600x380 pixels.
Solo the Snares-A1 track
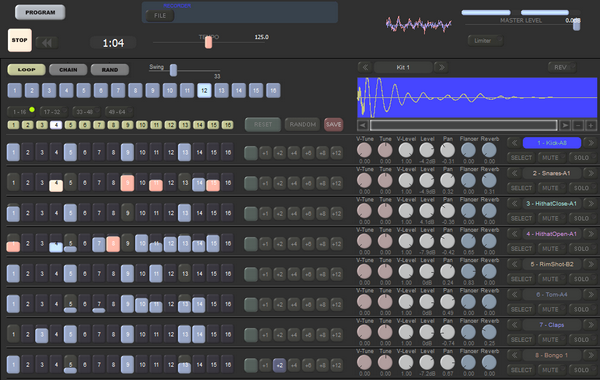582,188
